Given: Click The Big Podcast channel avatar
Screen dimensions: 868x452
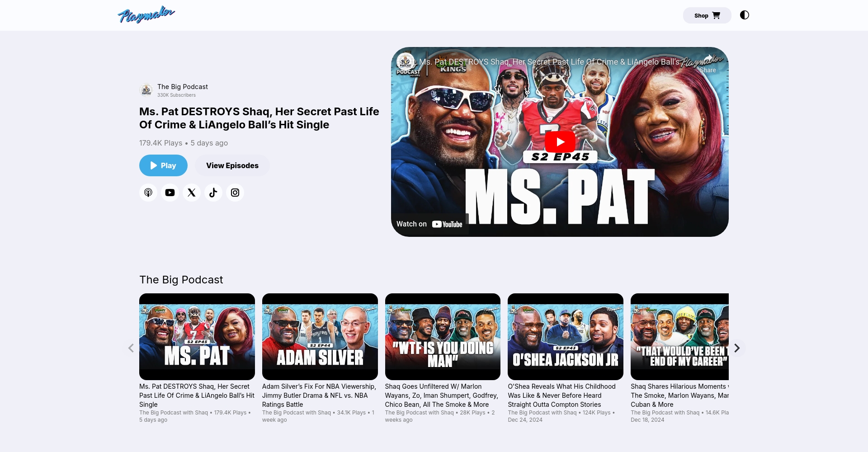Looking at the screenshot, I should point(146,90).
